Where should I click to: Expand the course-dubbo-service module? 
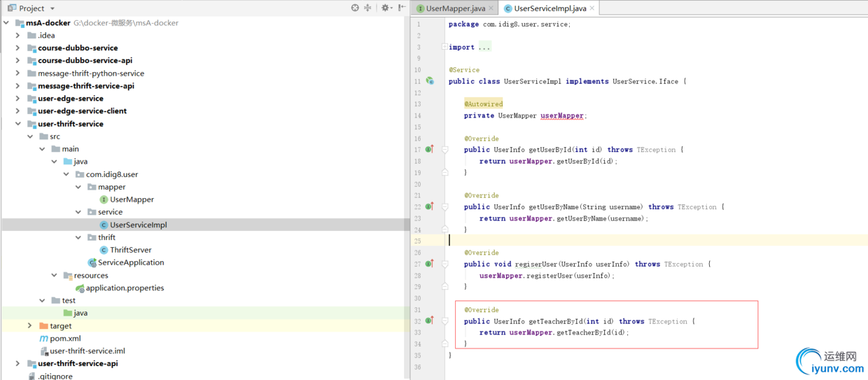pos(18,48)
